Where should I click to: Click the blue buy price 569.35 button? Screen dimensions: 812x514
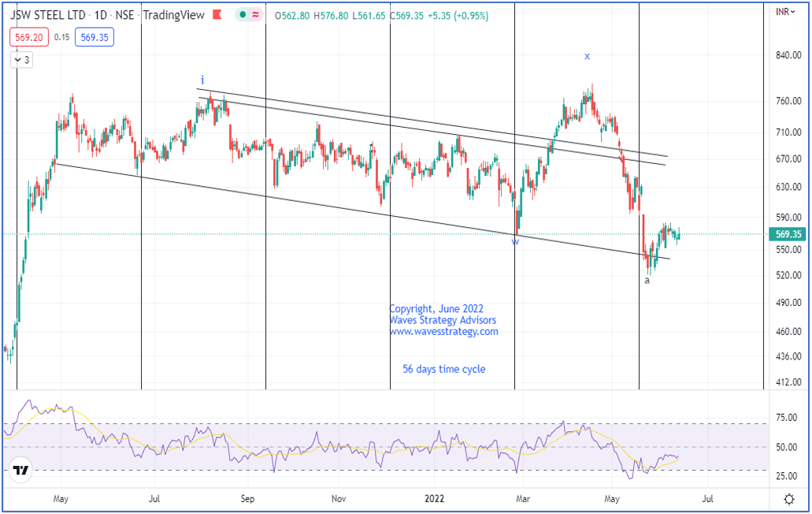click(x=95, y=37)
